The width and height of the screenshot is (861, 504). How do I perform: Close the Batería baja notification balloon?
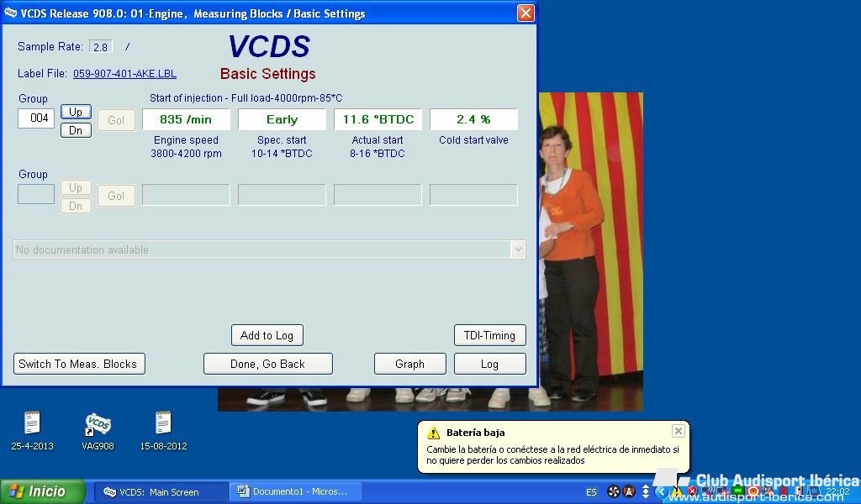tap(679, 431)
